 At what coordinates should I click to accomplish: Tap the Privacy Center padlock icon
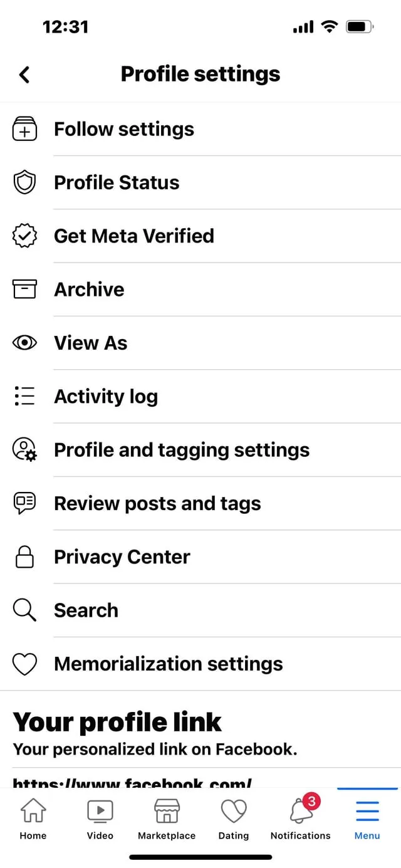24,557
